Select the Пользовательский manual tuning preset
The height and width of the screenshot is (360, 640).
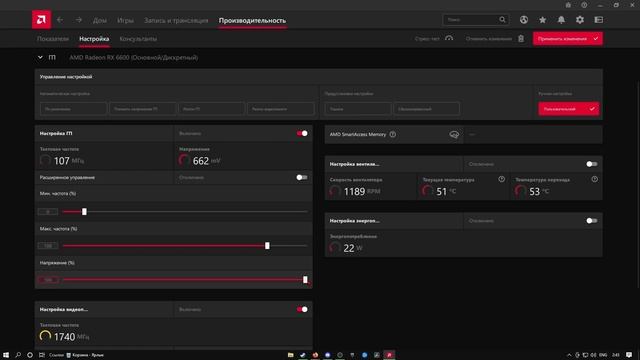click(569, 109)
